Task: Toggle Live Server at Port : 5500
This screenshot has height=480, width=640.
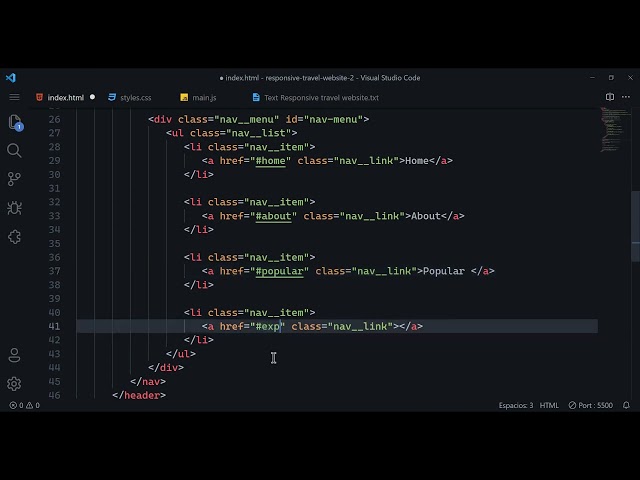Action: coord(590,405)
